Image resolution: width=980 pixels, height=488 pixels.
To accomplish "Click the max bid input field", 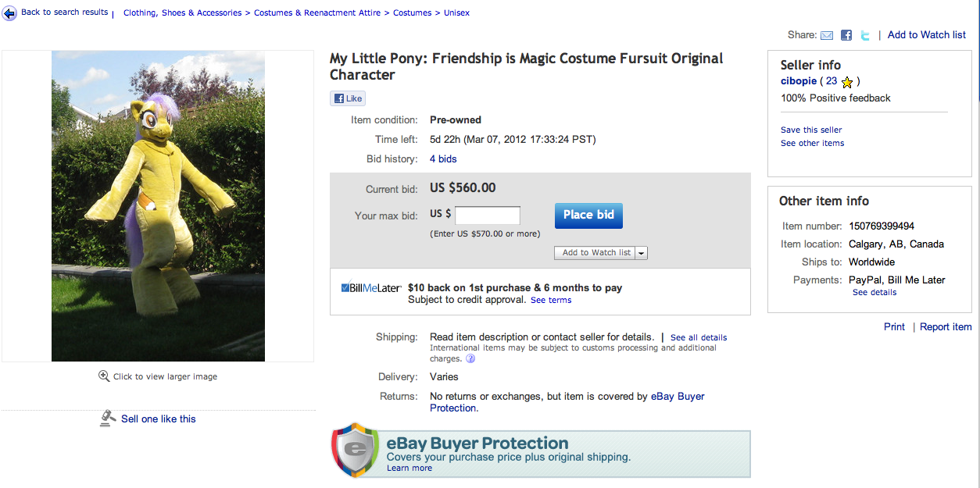I will (488, 216).
